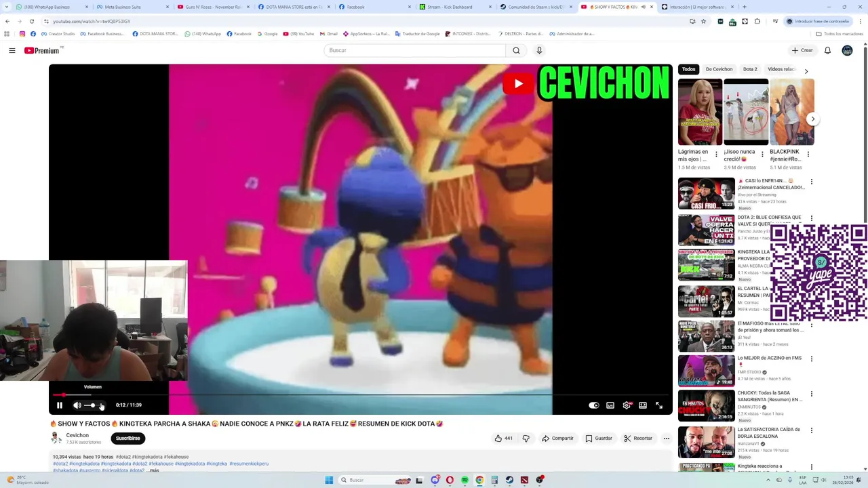Open the Cevichon channel avatar
The width and height of the screenshot is (868, 488).
(x=56, y=439)
